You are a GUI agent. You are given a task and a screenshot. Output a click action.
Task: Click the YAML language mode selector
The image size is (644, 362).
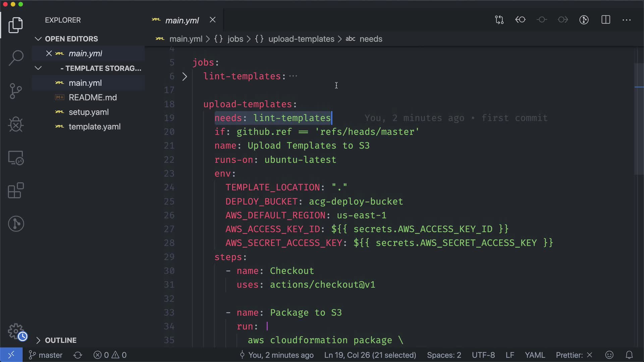tap(534, 355)
